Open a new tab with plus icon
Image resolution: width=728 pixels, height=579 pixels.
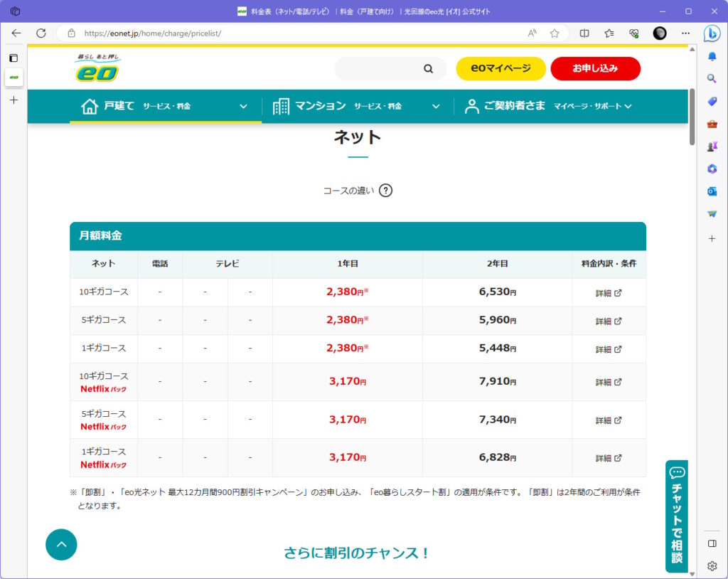pos(14,100)
